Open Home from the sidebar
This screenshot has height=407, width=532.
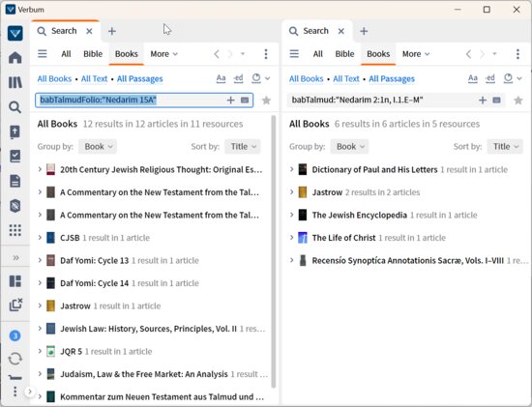tap(15, 57)
